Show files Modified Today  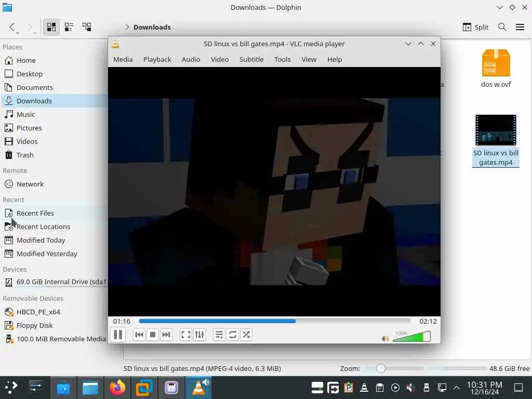tap(54, 240)
